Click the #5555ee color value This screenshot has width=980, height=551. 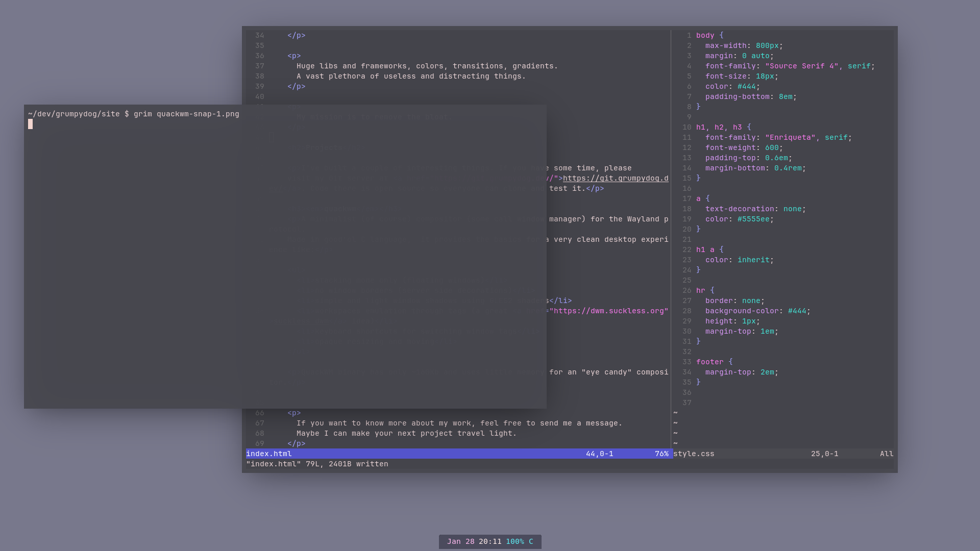click(753, 219)
